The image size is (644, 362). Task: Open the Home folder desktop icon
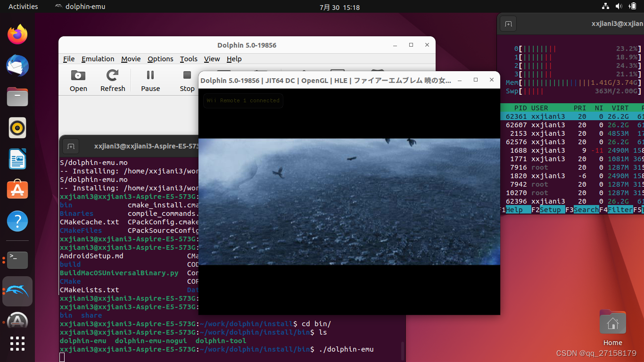[x=613, y=328]
